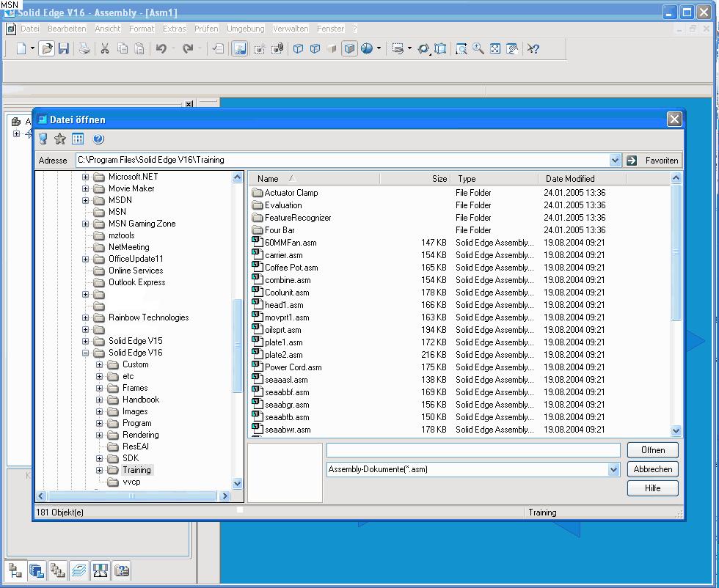Open the Ansicht menu
The image size is (719, 588).
coord(108,29)
